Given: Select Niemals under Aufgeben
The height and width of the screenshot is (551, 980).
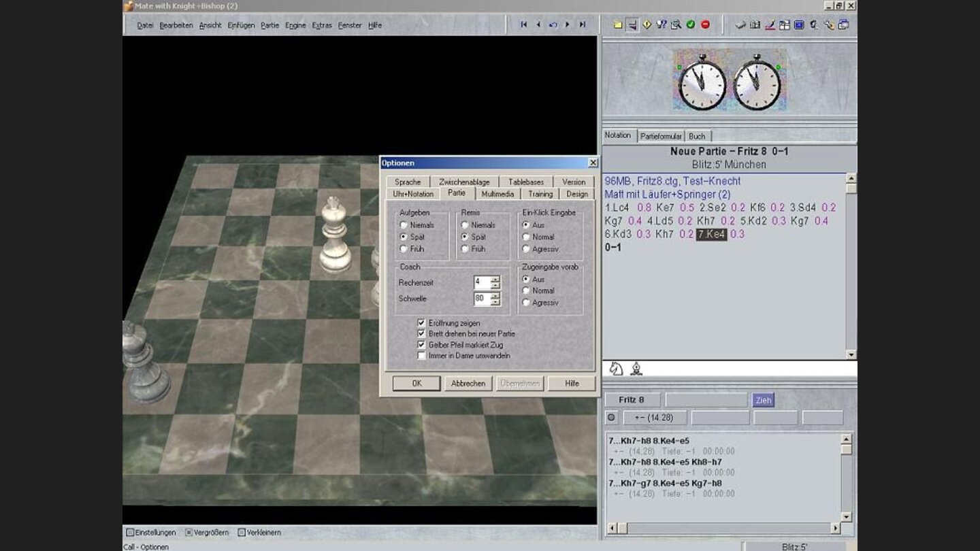Looking at the screenshot, I should tap(404, 225).
